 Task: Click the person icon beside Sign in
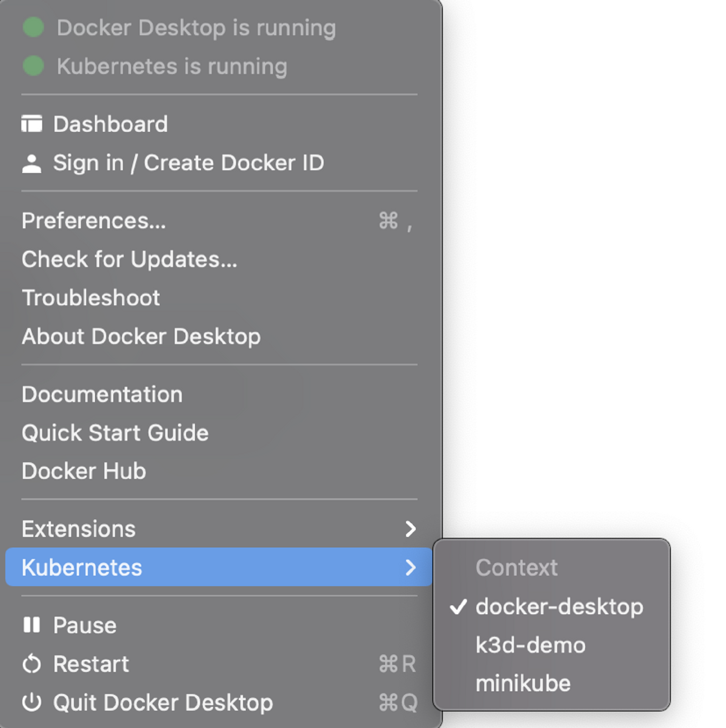[x=32, y=163]
